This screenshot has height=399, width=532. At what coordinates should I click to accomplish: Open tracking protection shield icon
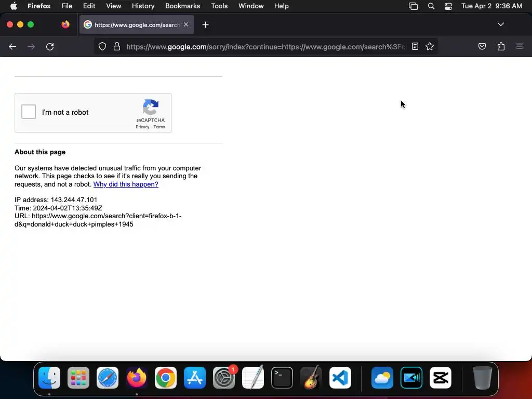click(102, 46)
